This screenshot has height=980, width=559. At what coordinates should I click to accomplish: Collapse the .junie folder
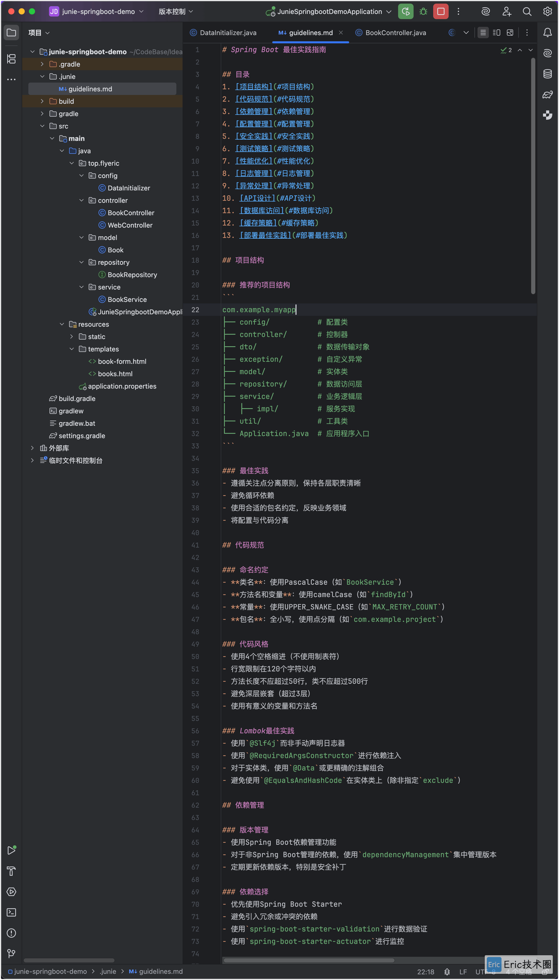click(x=42, y=76)
